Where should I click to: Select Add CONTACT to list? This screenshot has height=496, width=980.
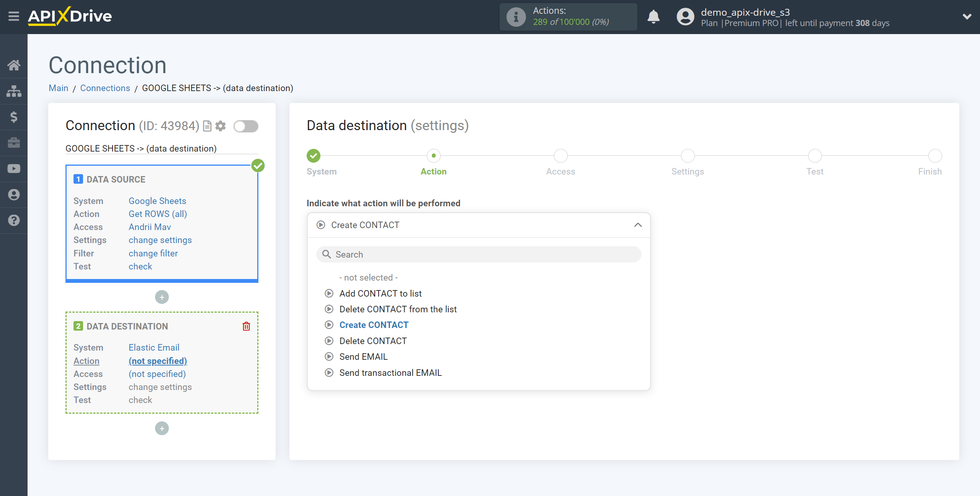pos(380,294)
